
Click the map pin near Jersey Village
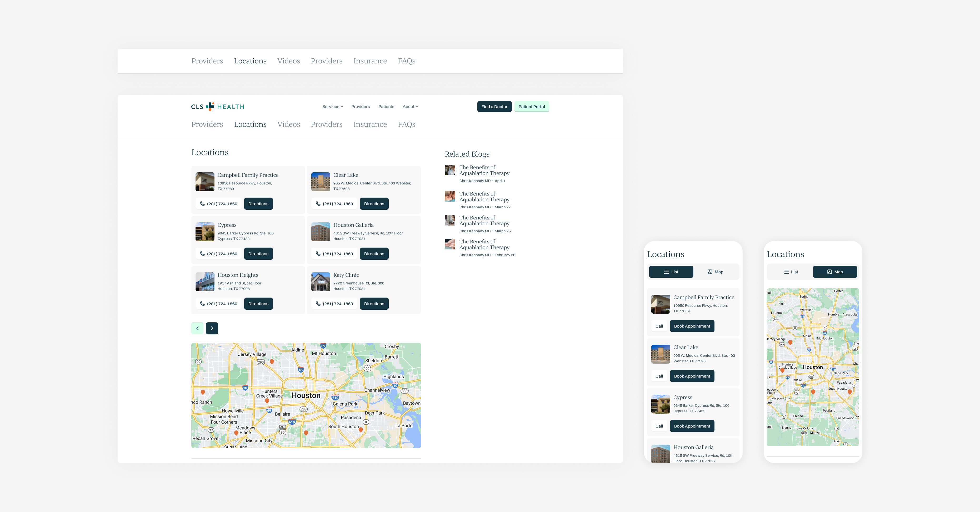point(272,361)
